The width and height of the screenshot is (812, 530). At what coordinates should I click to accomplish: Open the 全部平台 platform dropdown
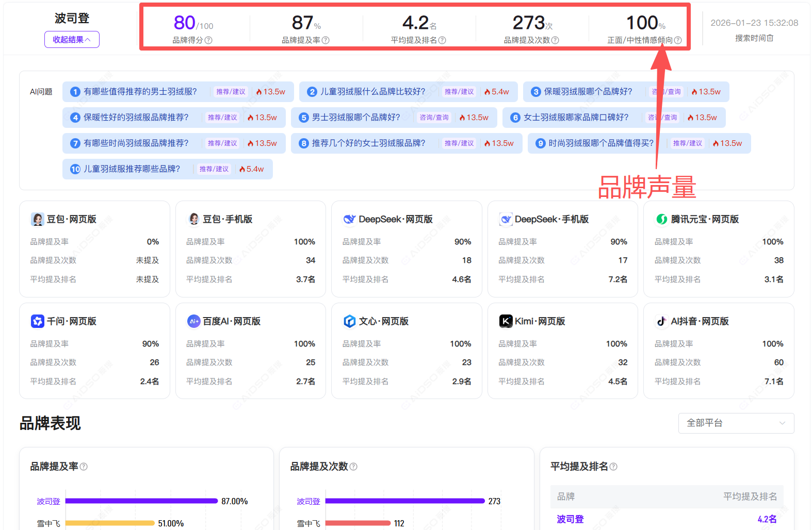click(x=735, y=423)
